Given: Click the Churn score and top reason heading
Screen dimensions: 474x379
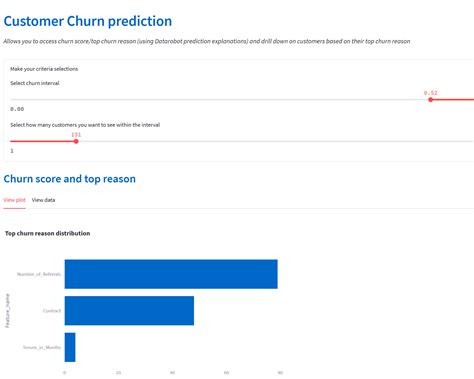Looking at the screenshot, I should (x=70, y=179).
